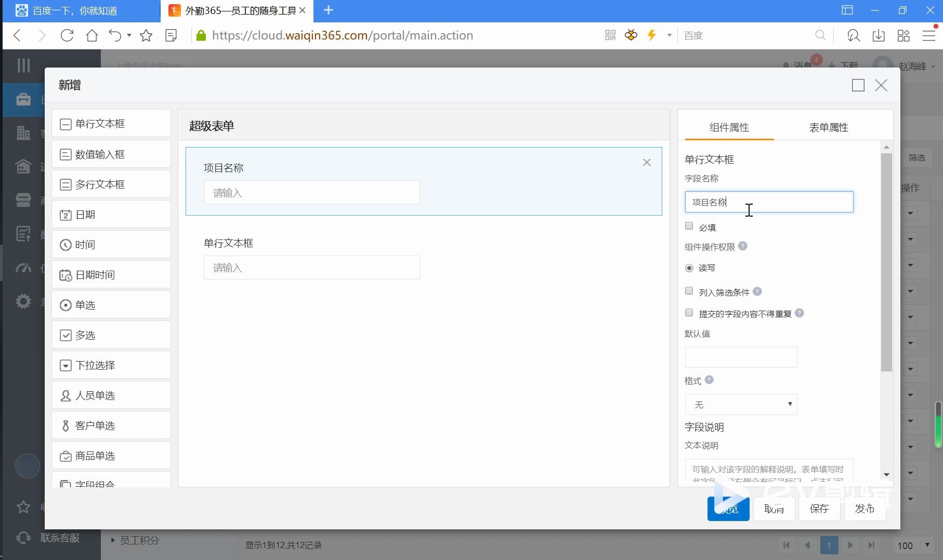943x560 pixels.
Task: Switch to 组件属性 tab
Action: 729,127
